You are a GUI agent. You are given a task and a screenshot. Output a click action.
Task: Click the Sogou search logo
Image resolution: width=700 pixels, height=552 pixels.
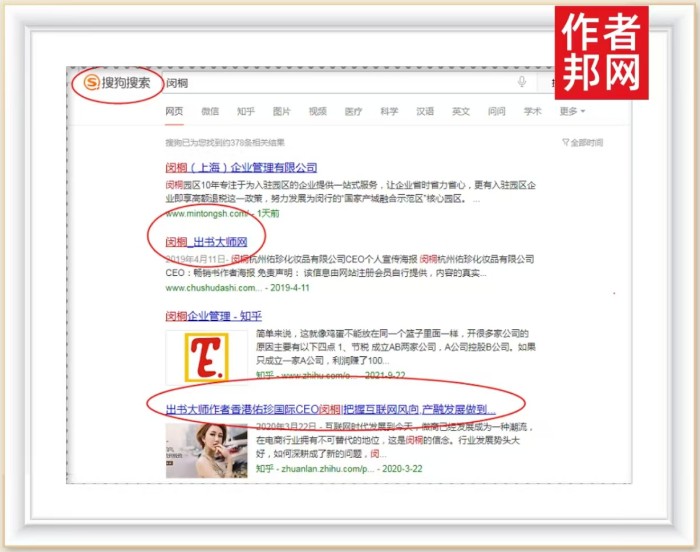(117, 82)
